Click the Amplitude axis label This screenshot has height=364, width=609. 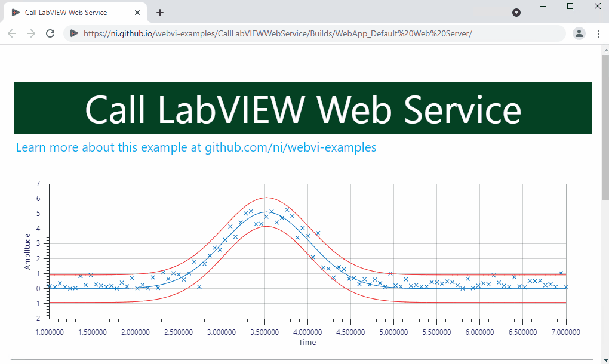27,251
